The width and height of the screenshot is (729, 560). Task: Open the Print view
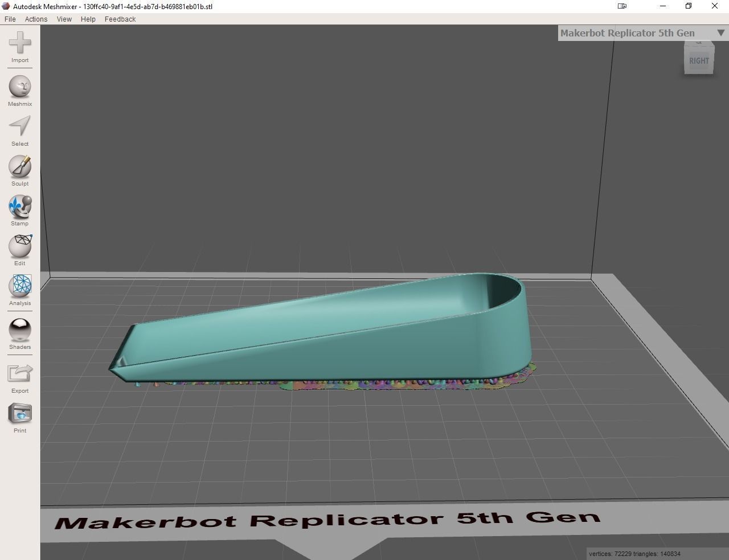20,418
